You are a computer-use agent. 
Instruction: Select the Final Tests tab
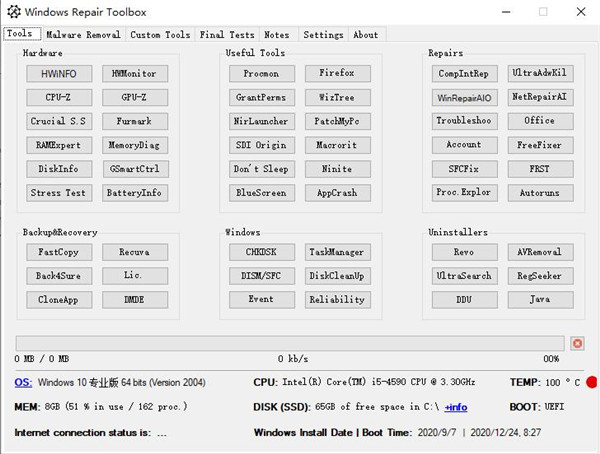(x=227, y=35)
